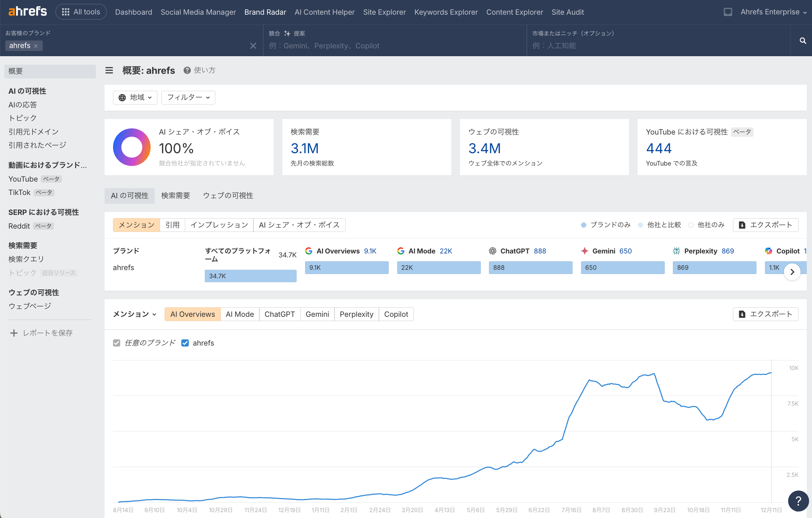Uncheck the ahrefs brand checkbox
Screen dimensions: 812x518
tap(185, 343)
